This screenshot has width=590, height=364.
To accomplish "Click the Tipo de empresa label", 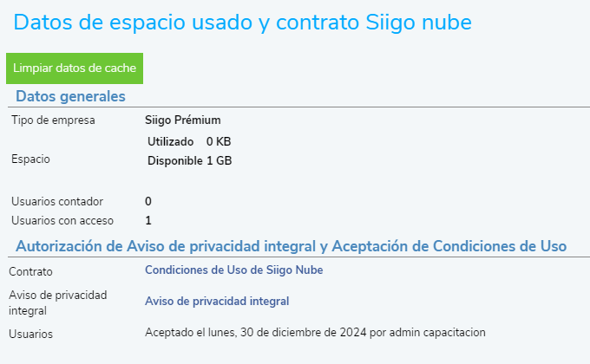I will 53,120.
